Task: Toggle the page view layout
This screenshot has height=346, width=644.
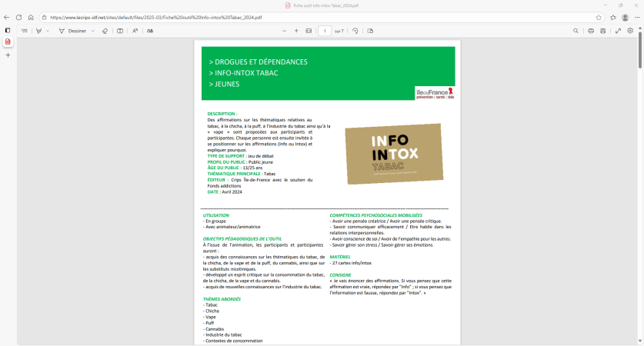Action: [x=370, y=31]
